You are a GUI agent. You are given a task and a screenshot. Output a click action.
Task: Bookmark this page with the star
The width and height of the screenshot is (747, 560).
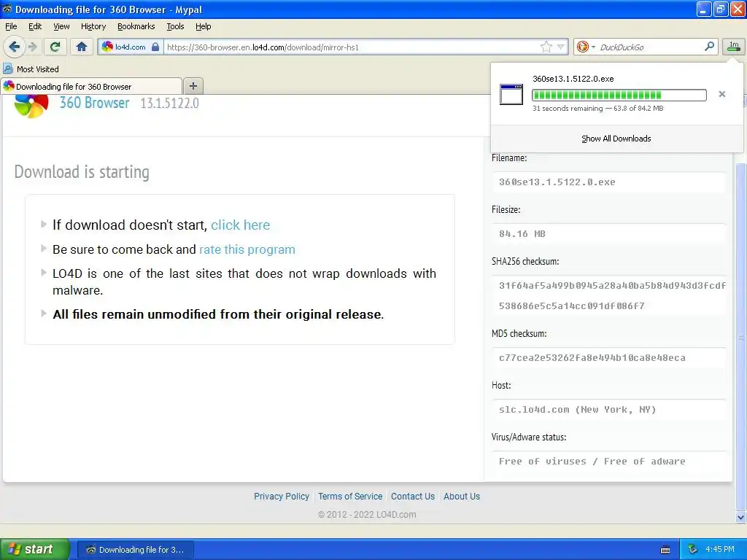click(546, 47)
